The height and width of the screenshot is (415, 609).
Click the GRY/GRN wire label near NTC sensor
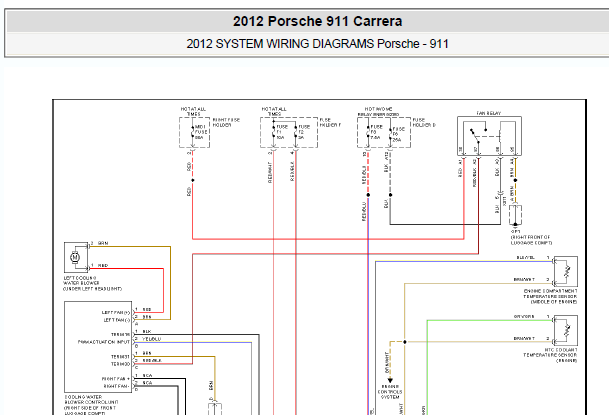[x=524, y=316]
